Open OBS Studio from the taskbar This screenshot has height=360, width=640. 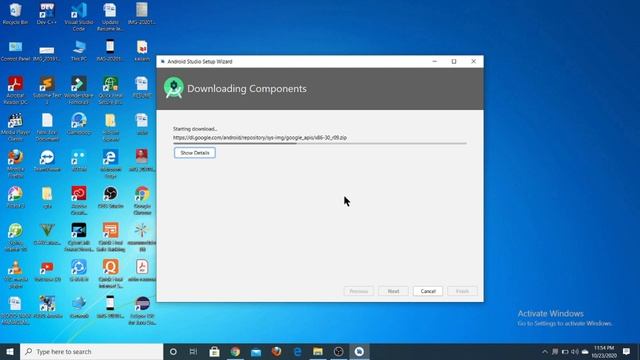[x=338, y=351]
